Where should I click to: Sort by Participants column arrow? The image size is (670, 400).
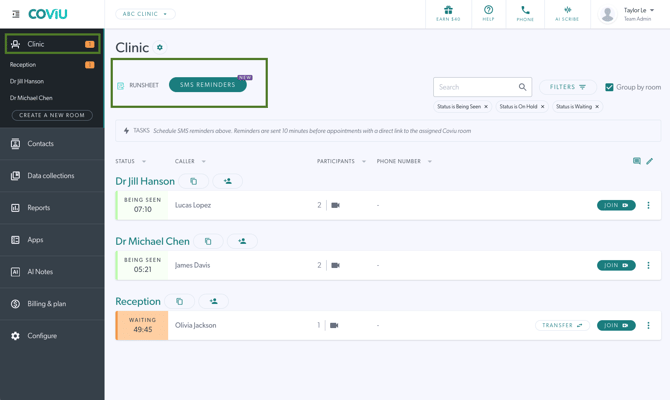(364, 161)
